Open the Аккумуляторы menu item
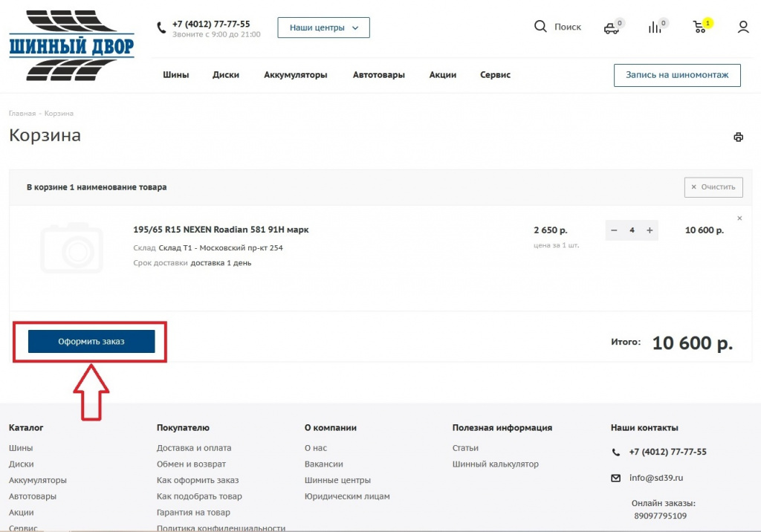 [295, 75]
